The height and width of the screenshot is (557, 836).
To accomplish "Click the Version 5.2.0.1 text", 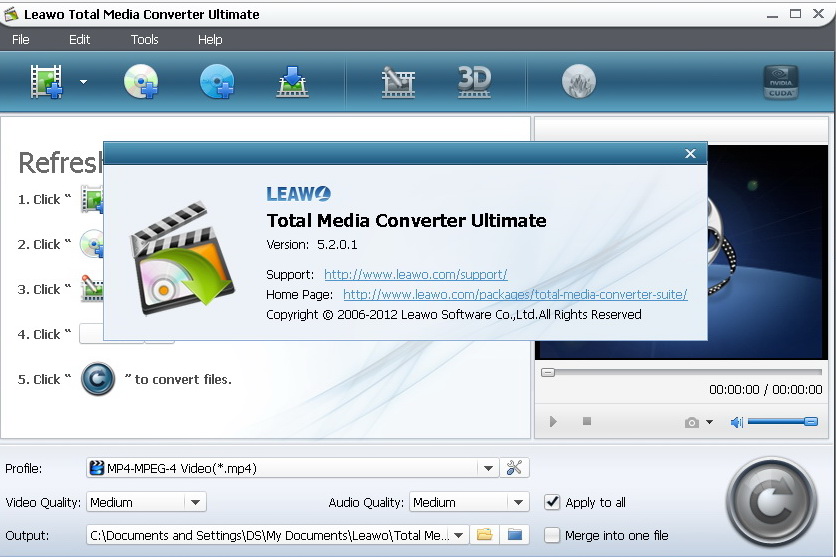I will click(312, 245).
